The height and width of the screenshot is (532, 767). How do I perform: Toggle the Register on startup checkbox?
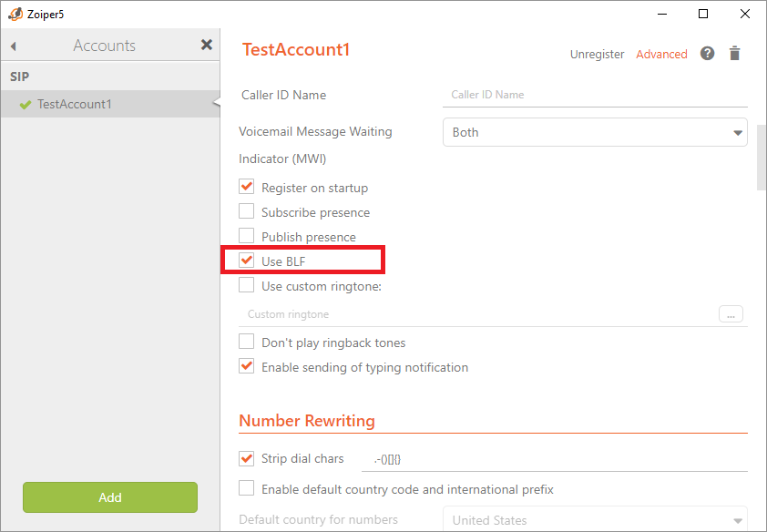click(246, 187)
